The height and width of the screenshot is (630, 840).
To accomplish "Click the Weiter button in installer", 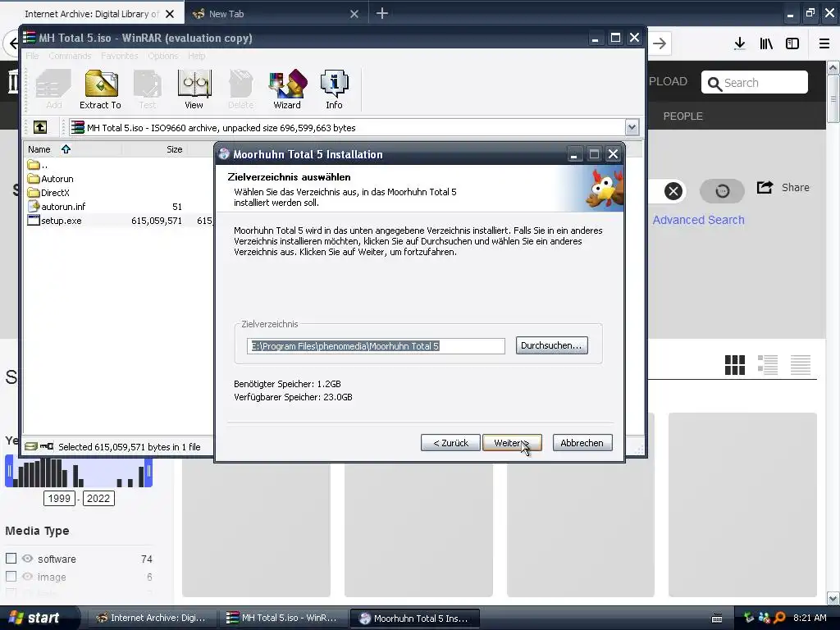I will point(512,442).
